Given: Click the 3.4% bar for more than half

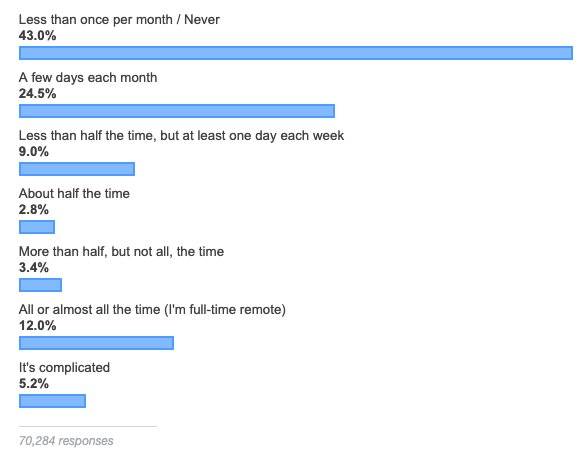Looking at the screenshot, I should pyautogui.click(x=40, y=285).
